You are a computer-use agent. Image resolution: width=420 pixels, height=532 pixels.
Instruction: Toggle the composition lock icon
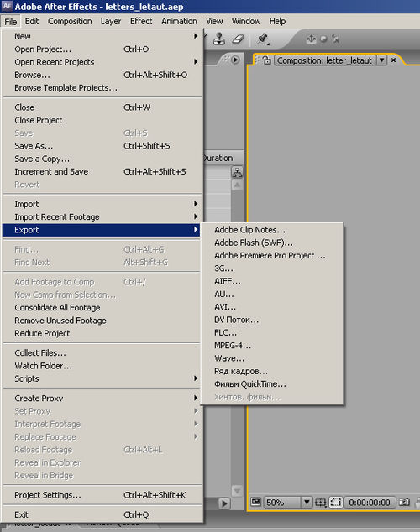[x=267, y=60]
